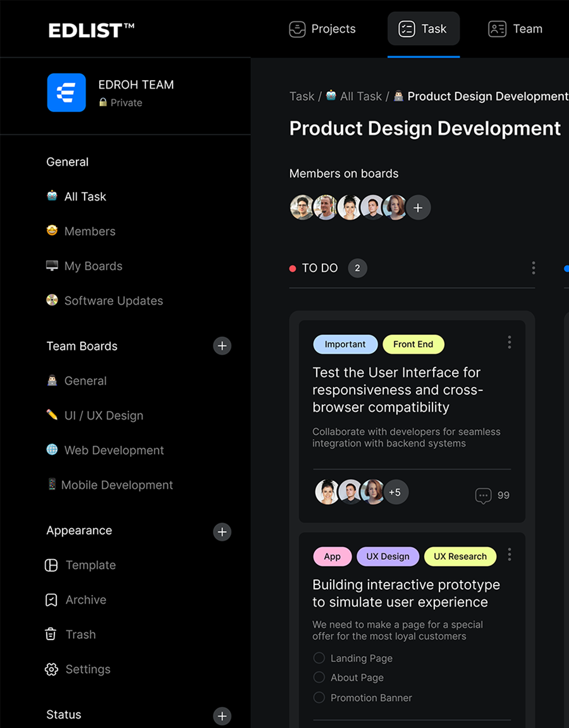Click plus button next to Appearance
The image size is (569, 728).
(x=222, y=532)
